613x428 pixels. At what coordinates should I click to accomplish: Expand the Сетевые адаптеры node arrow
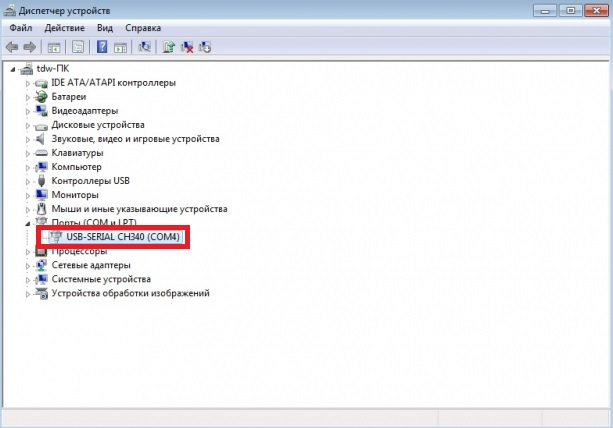click(28, 266)
